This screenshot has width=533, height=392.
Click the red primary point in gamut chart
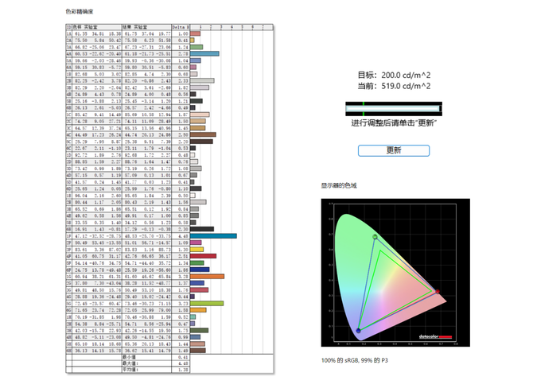point(438,292)
